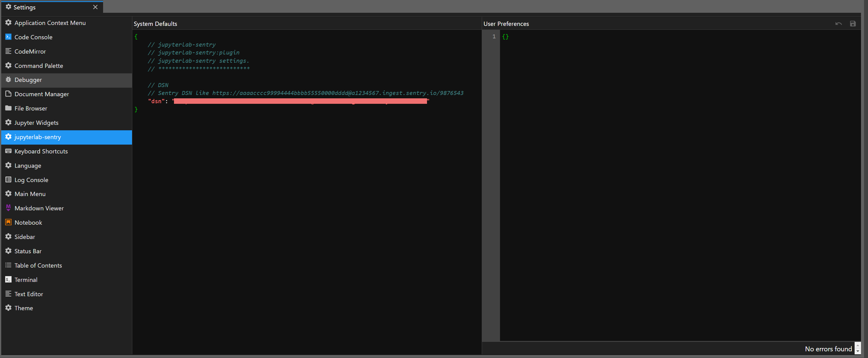Click the Sidebar gear icon

click(x=9, y=237)
